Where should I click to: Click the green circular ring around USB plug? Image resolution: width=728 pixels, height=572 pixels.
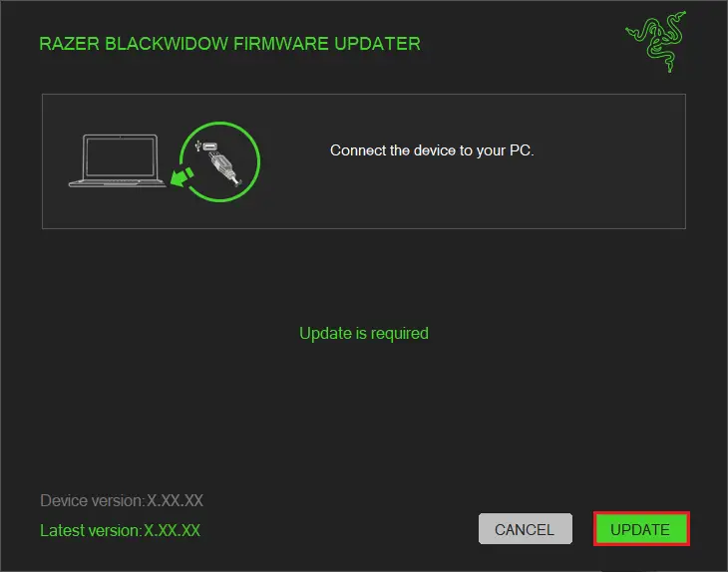(220, 161)
